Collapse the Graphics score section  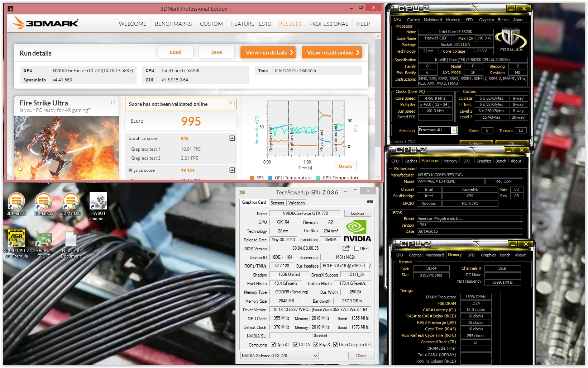(232, 138)
